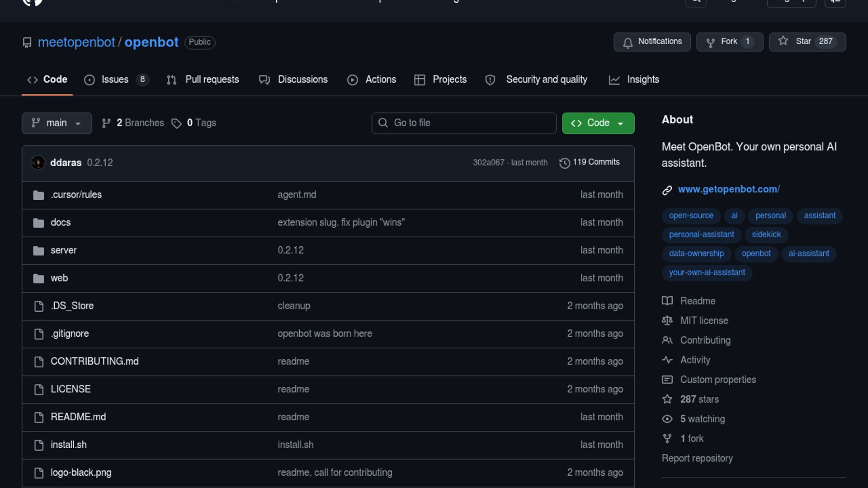This screenshot has width=868, height=488.
Task: Click the personal-assistant topic tag
Action: click(701, 235)
